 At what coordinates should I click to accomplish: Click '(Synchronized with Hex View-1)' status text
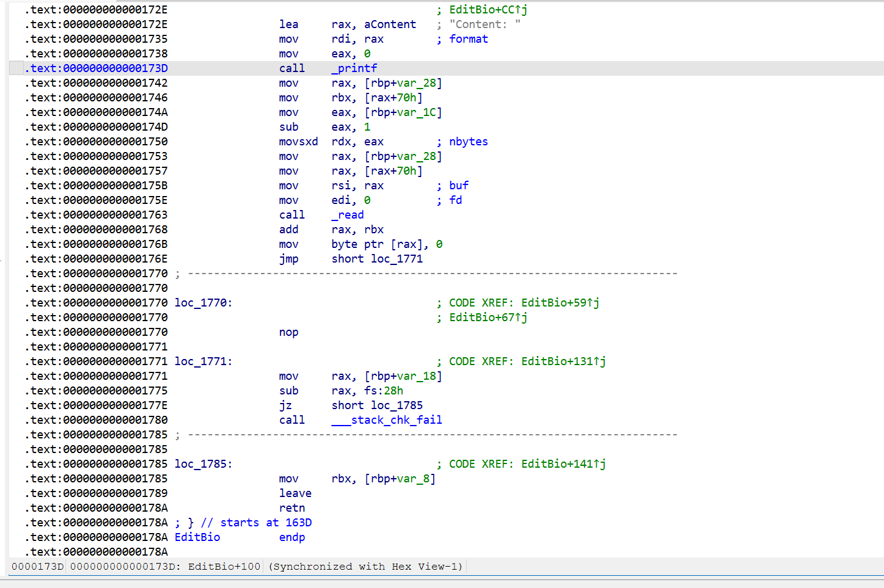tap(365, 567)
